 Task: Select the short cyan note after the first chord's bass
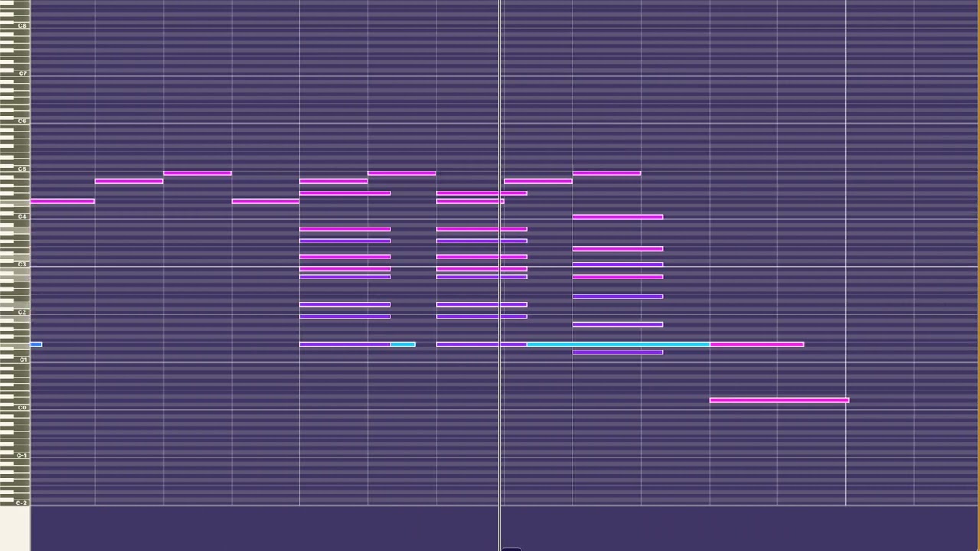click(403, 344)
